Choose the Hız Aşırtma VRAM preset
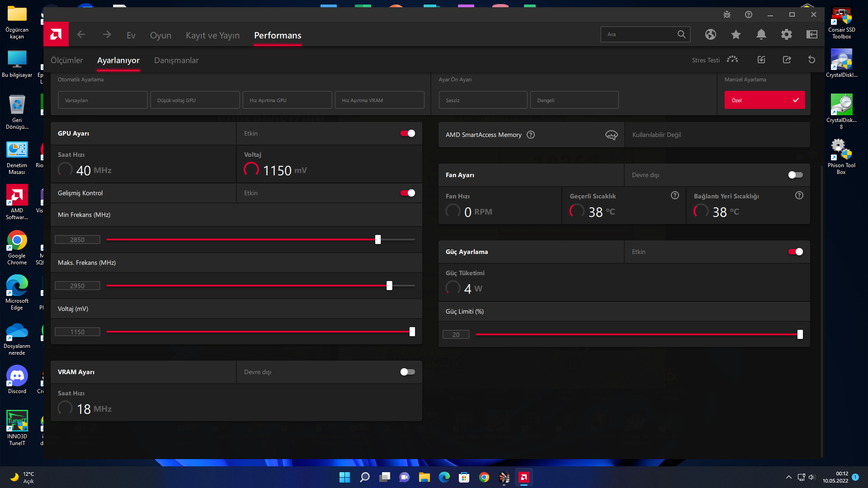The image size is (868, 488). click(x=379, y=100)
